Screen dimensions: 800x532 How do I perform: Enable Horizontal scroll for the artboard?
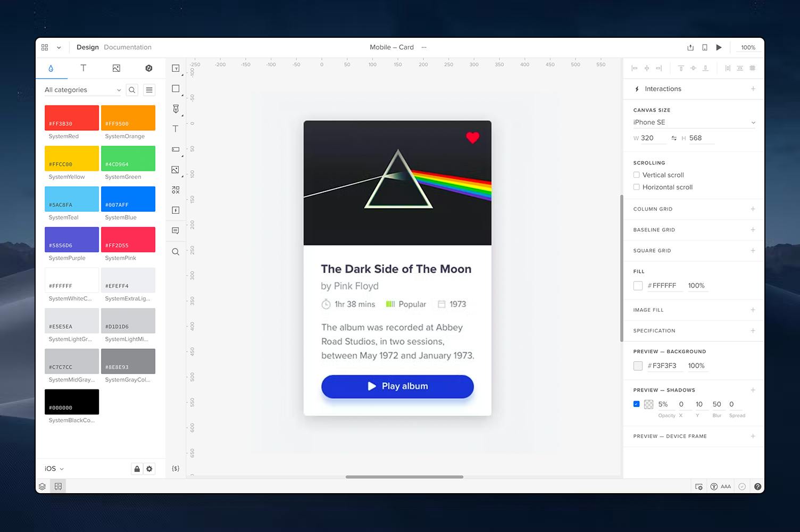[637, 187]
